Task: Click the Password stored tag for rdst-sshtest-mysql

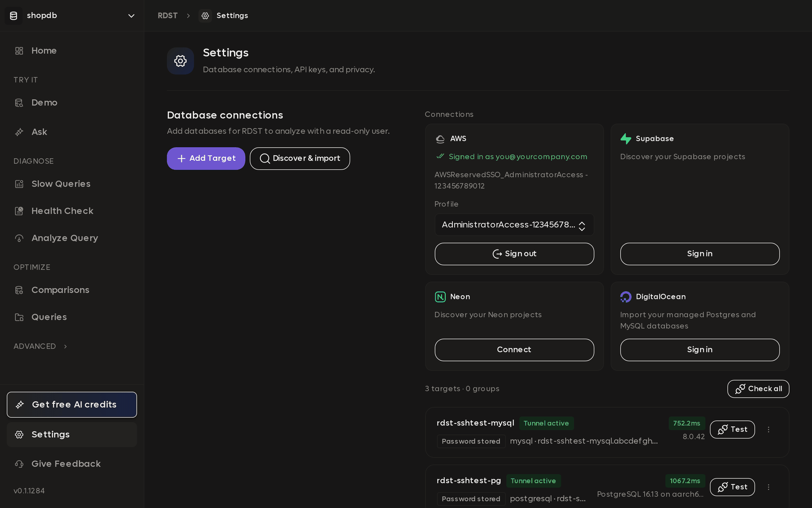Action: 471,441
